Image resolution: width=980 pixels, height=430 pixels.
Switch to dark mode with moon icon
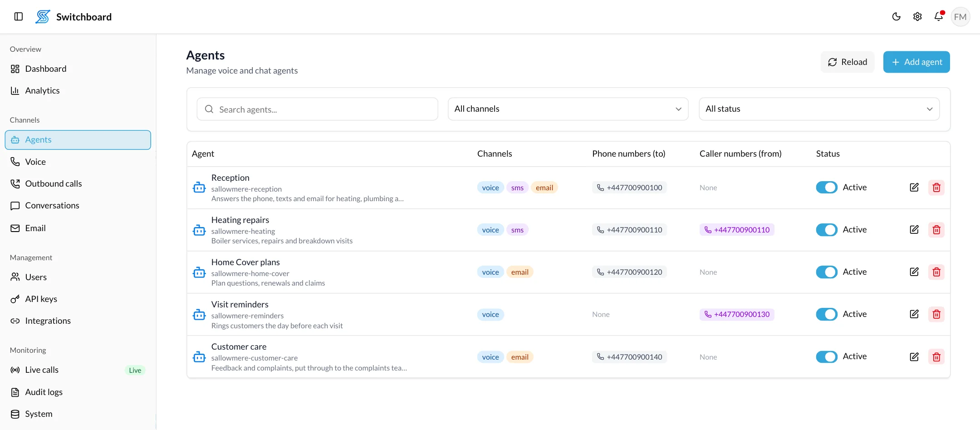896,17
